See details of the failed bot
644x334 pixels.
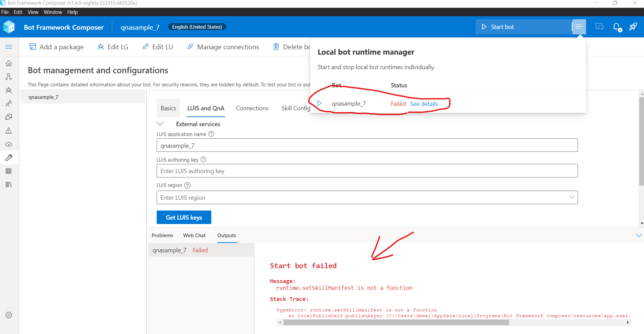(424, 104)
